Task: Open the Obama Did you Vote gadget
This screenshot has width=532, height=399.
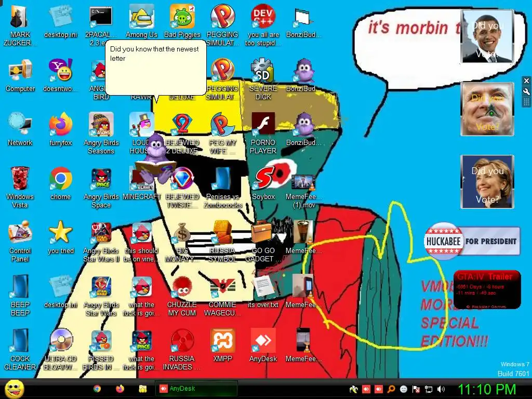Action: pyautogui.click(x=487, y=37)
